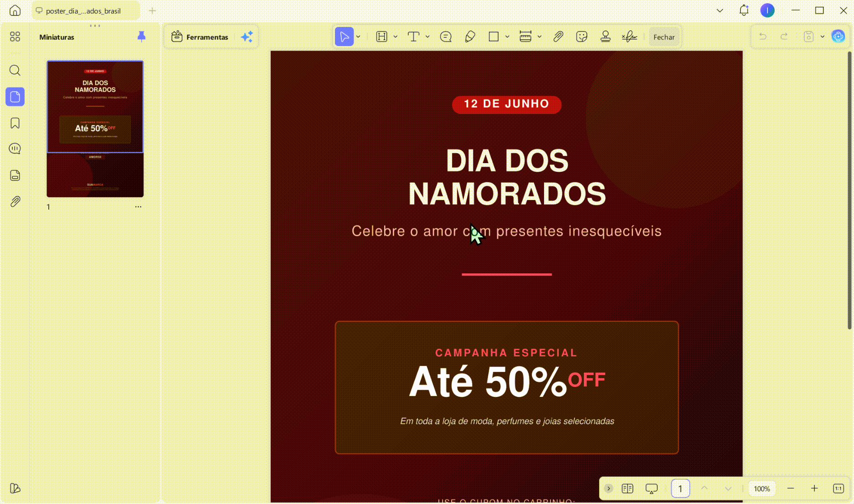Click the 'DIA DOS NAMORADOS' heading

click(x=507, y=177)
